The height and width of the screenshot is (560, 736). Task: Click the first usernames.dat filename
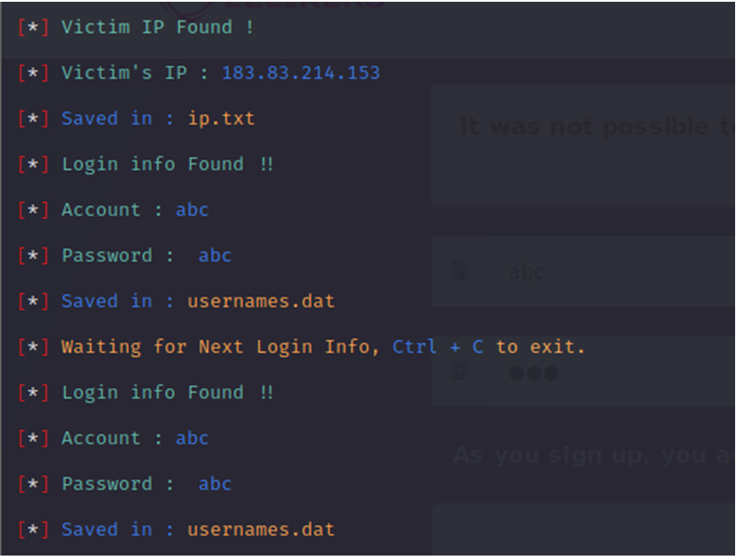pos(261,301)
